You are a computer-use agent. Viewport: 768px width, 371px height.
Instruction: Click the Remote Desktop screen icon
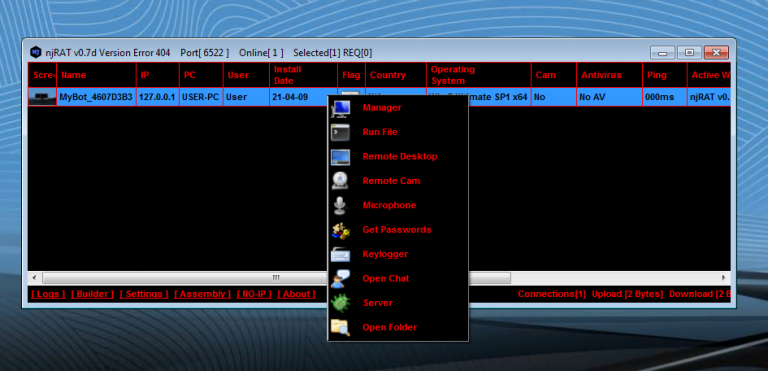click(x=340, y=157)
